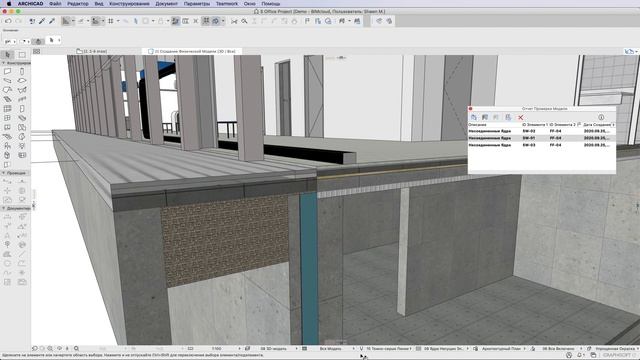Click first icon in model check report toolbar
Viewport: 640px width, 360px height.
point(473,118)
